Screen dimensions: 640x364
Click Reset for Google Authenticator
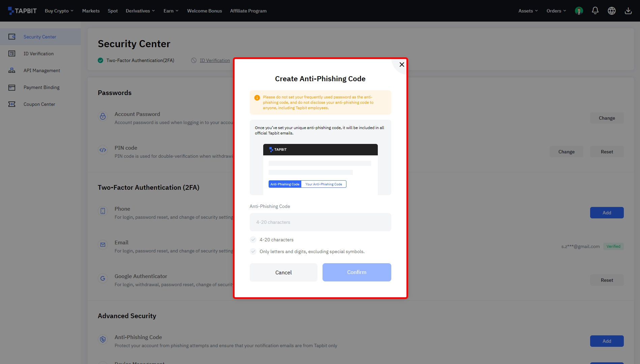pyautogui.click(x=607, y=280)
